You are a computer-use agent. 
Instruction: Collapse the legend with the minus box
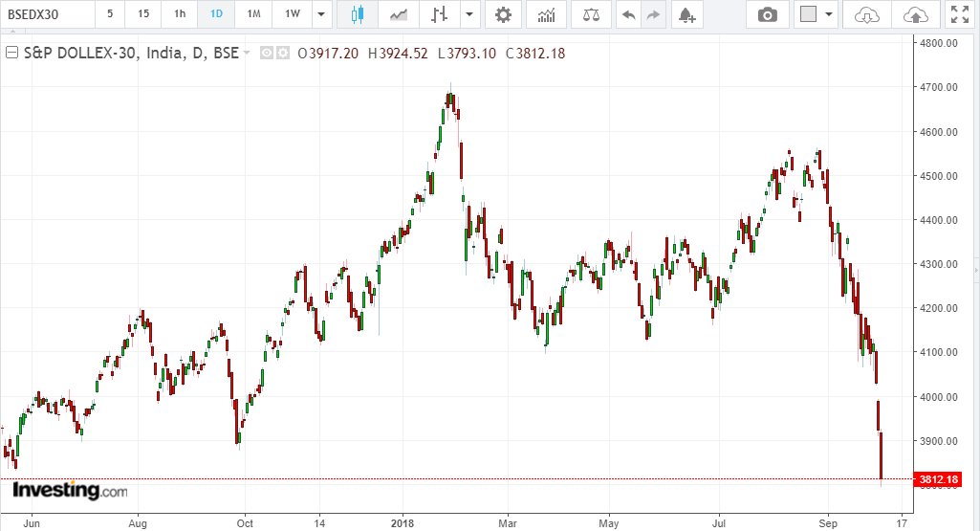point(11,53)
